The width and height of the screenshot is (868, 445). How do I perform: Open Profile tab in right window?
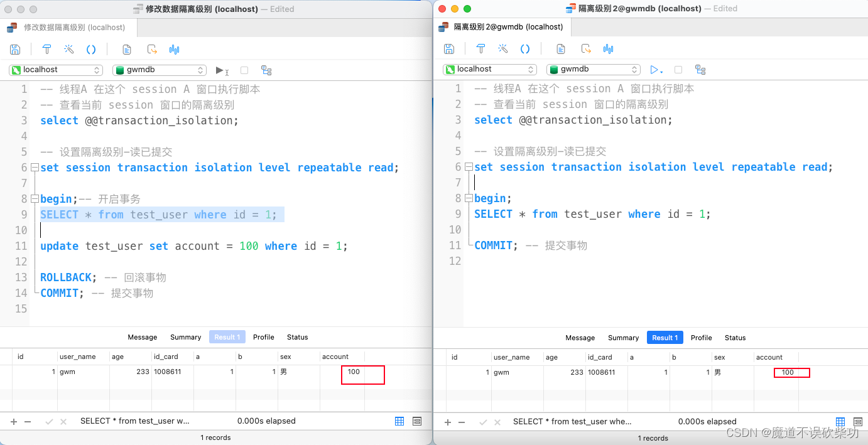tap(702, 338)
